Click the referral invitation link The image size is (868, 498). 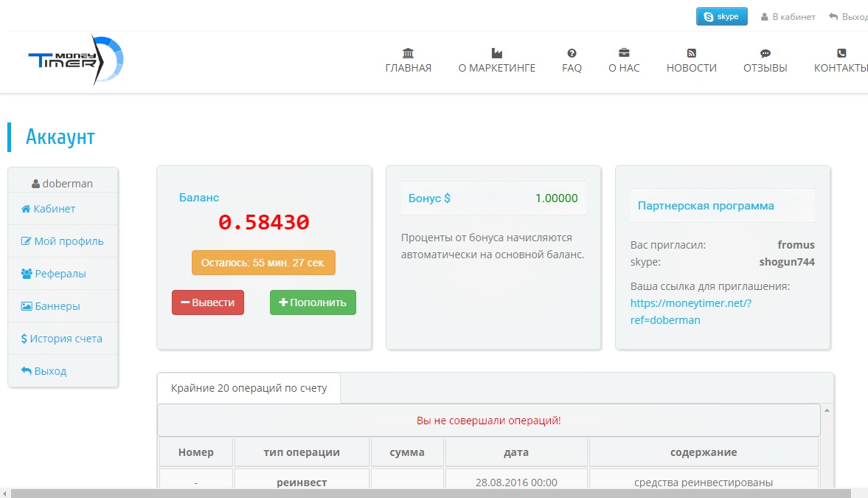pyautogui.click(x=690, y=311)
